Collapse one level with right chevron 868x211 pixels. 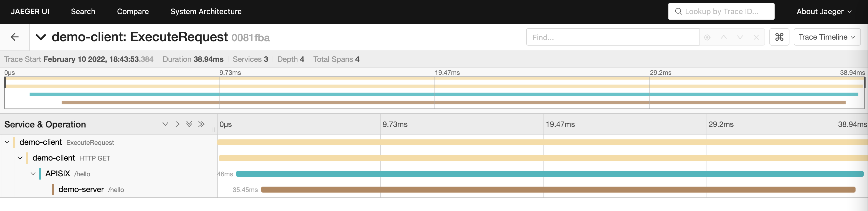tap(177, 124)
